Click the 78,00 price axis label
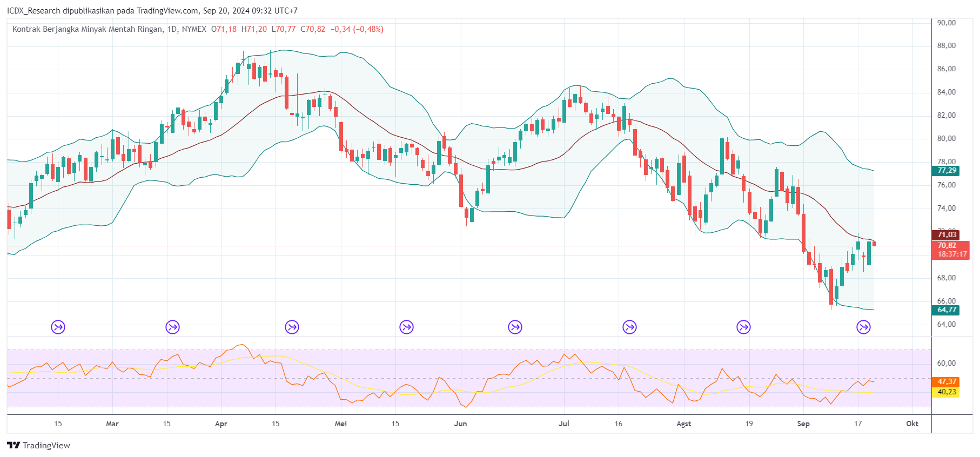Screen dimensions: 980x457 tap(947, 162)
